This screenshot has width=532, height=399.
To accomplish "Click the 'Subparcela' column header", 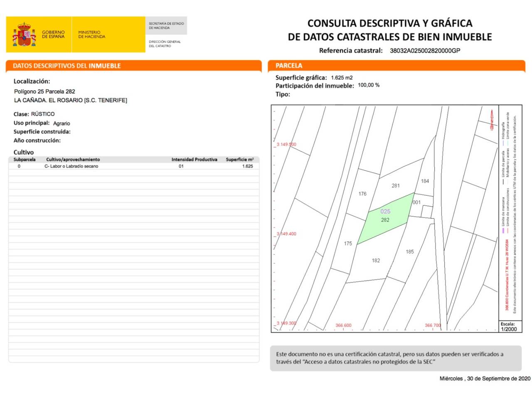I will tap(25, 160).
